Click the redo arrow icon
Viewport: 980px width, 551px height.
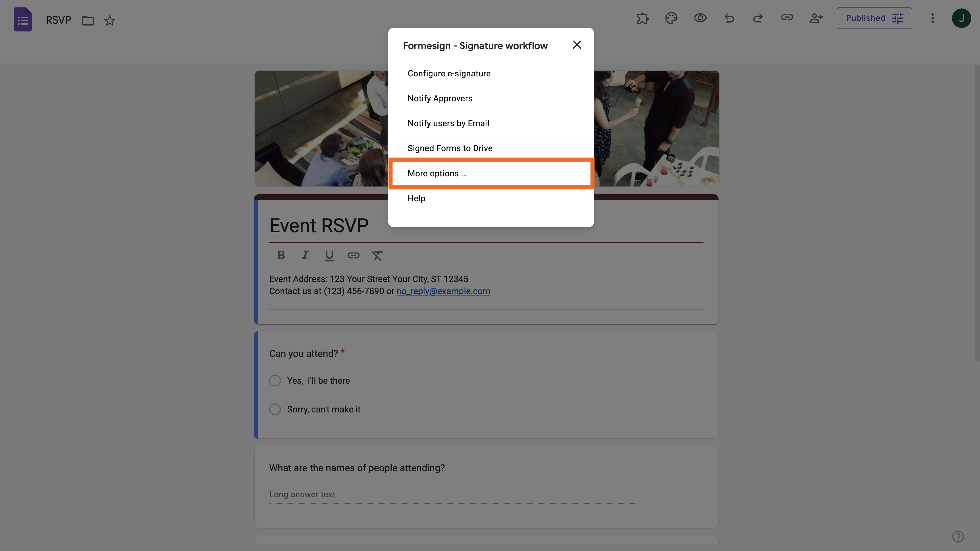(x=758, y=18)
